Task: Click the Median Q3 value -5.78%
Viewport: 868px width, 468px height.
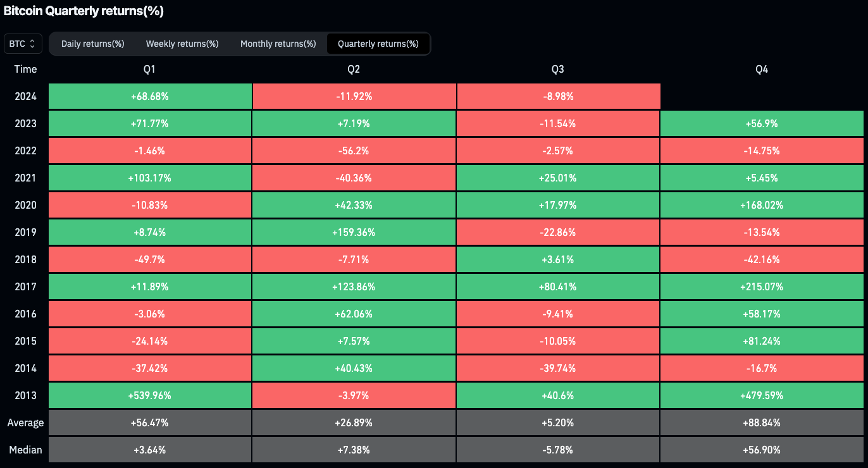Action: 557,450
